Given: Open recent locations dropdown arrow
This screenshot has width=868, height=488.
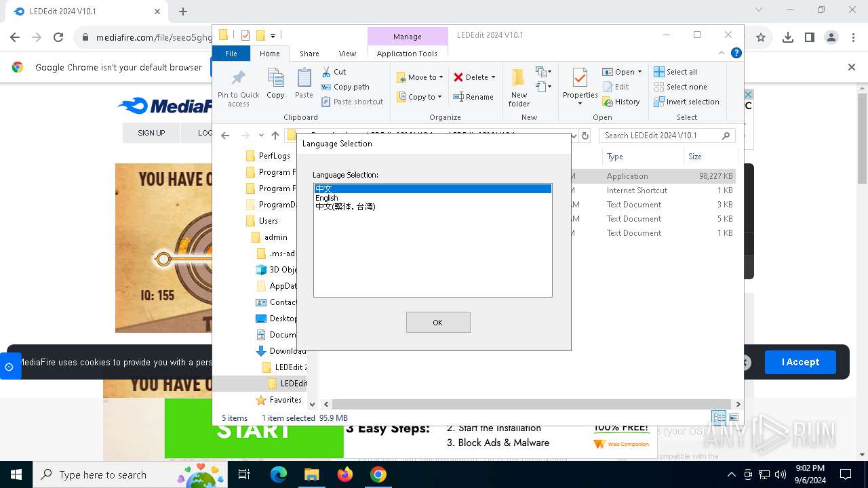Looking at the screenshot, I should (x=261, y=136).
